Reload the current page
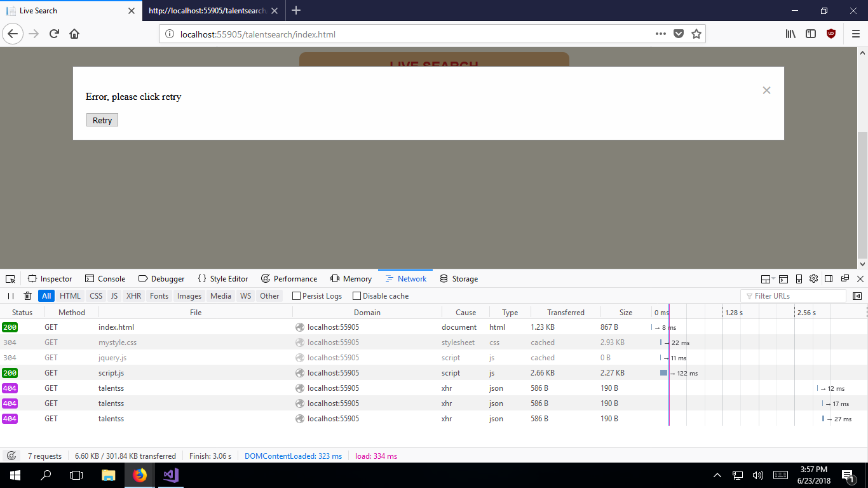Viewport: 868px width, 488px height. click(55, 34)
